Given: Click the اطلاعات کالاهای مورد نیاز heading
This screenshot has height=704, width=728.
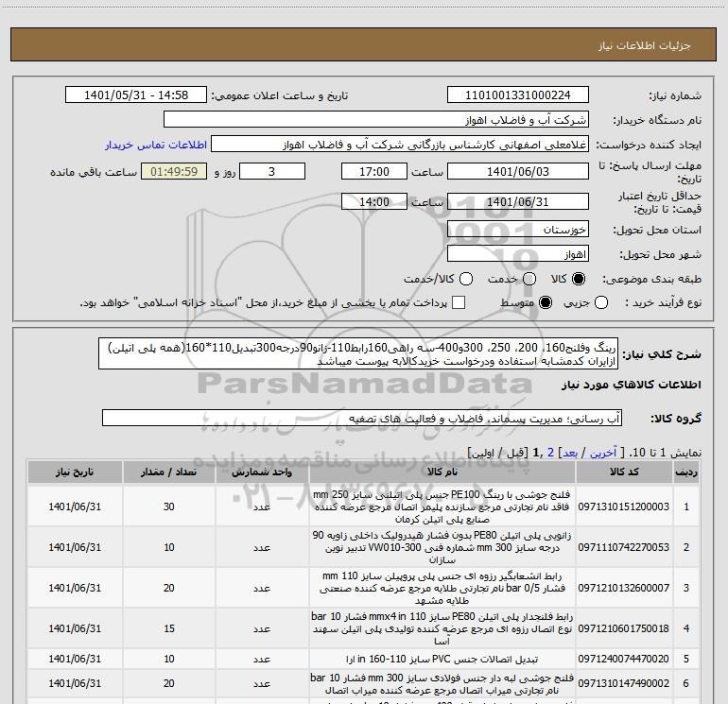Looking at the screenshot, I should 631,385.
